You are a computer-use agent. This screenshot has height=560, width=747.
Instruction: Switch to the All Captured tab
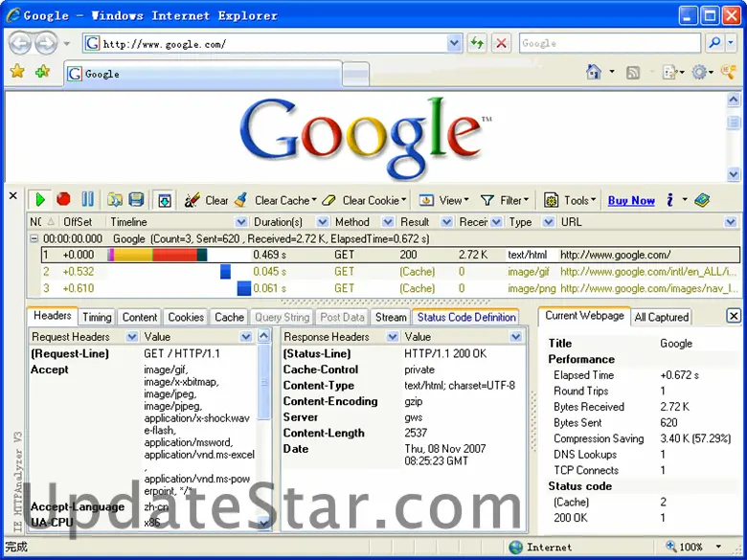point(661,317)
